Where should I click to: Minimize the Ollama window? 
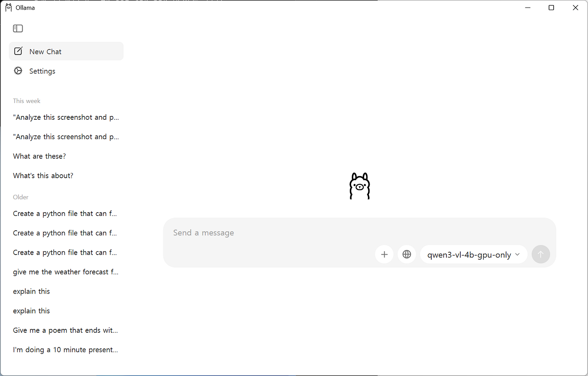tap(527, 8)
